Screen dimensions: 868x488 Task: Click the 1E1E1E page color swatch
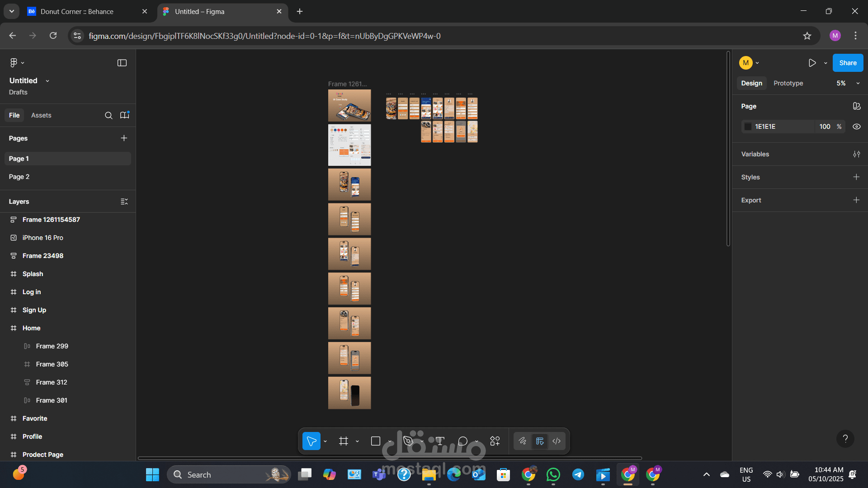click(748, 127)
